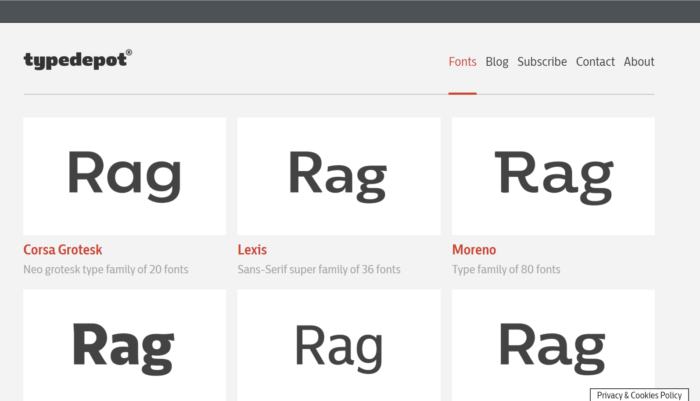The width and height of the screenshot is (700, 401).
Task: Follow the Corsa Grotesk title link
Action: (62, 250)
